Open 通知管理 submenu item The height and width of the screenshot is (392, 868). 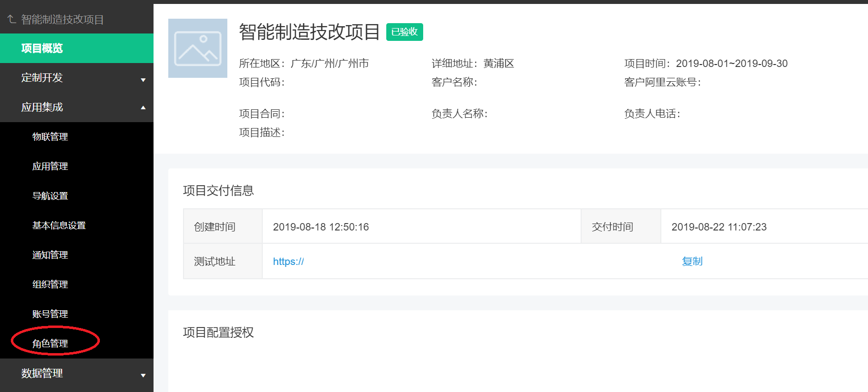point(50,255)
